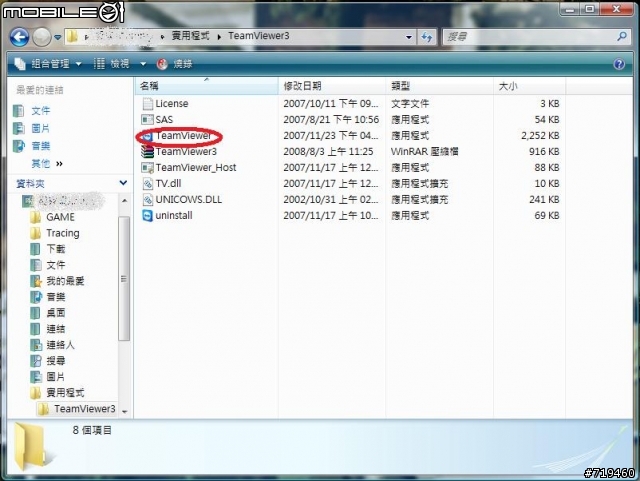Click the 燒錄 burn button
Image resolution: width=640 pixels, height=481 pixels.
point(175,64)
